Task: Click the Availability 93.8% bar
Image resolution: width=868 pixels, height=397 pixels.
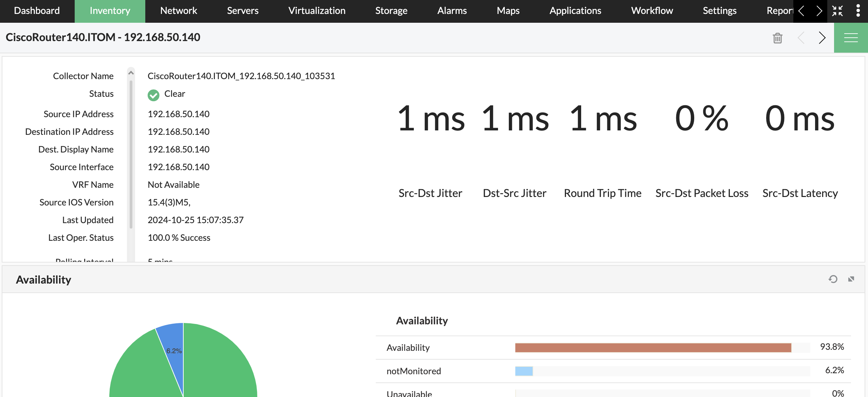Action: coord(653,347)
